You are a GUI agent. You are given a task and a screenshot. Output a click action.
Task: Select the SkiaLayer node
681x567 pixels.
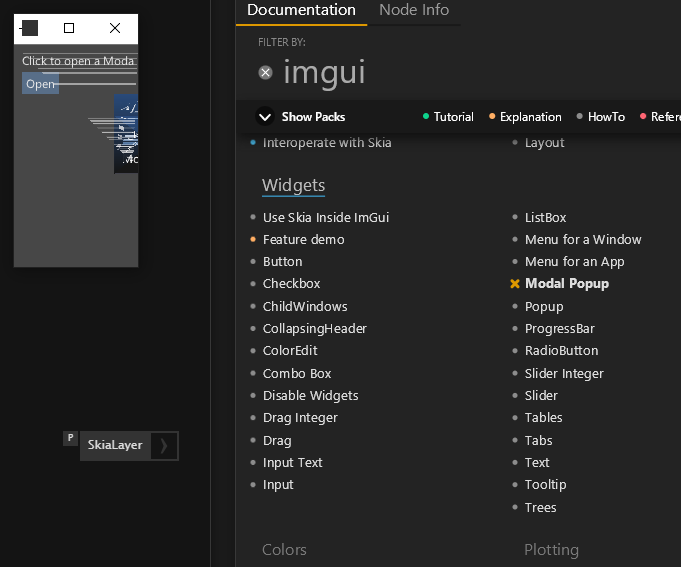point(115,445)
